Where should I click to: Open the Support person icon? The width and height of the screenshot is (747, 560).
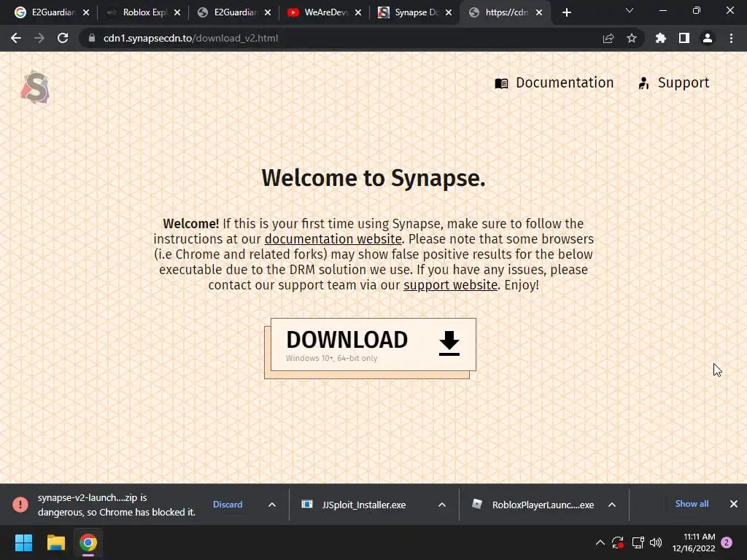[643, 83]
